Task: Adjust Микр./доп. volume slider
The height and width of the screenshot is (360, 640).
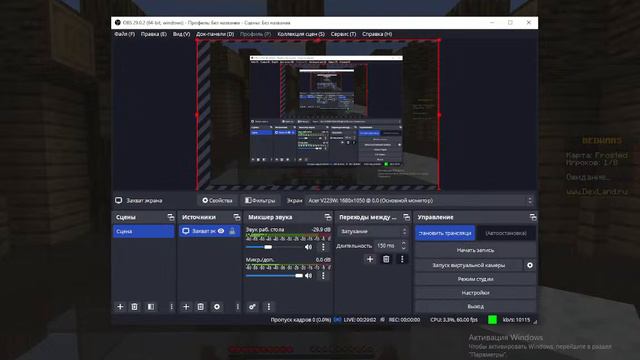Action: (274, 276)
